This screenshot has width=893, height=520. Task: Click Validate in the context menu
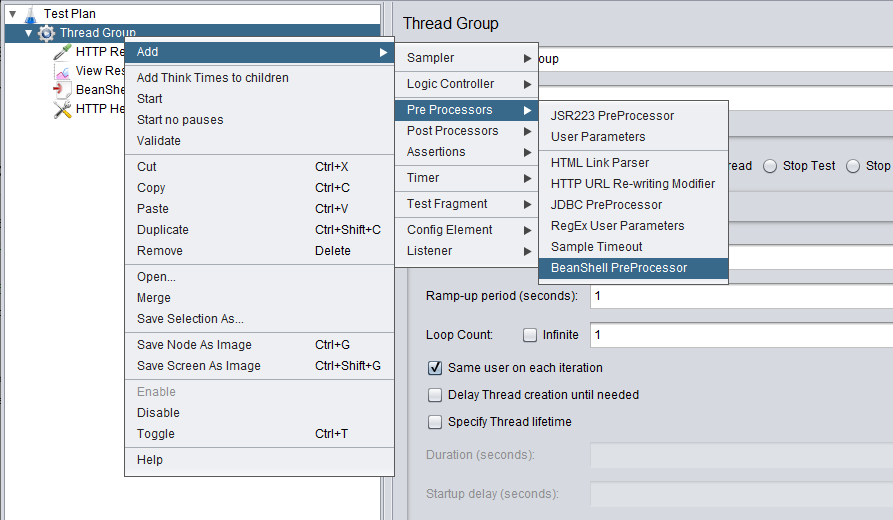point(159,141)
